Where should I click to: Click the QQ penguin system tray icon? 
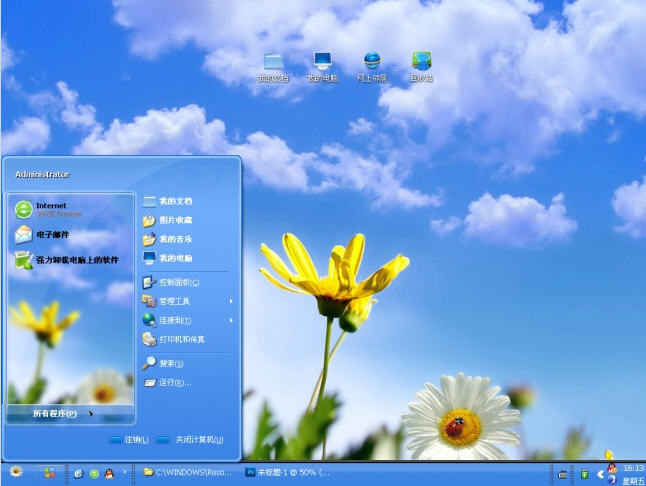coord(613,468)
